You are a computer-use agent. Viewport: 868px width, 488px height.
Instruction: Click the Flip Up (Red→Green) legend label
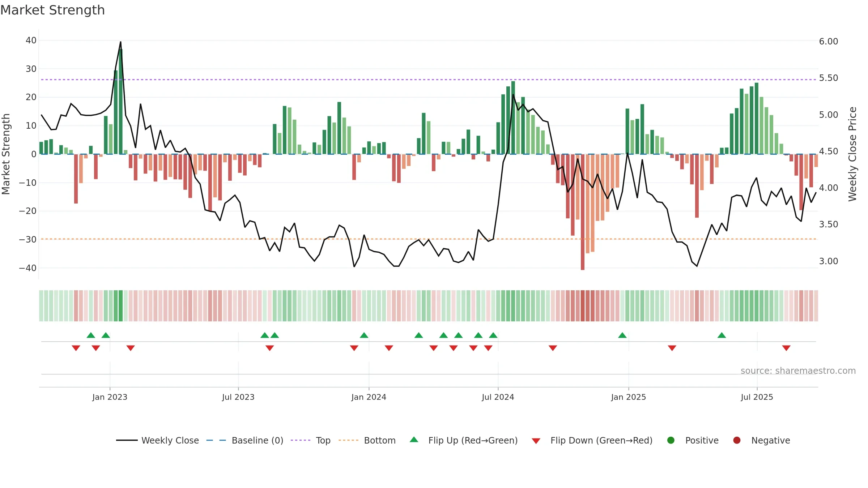473,440
